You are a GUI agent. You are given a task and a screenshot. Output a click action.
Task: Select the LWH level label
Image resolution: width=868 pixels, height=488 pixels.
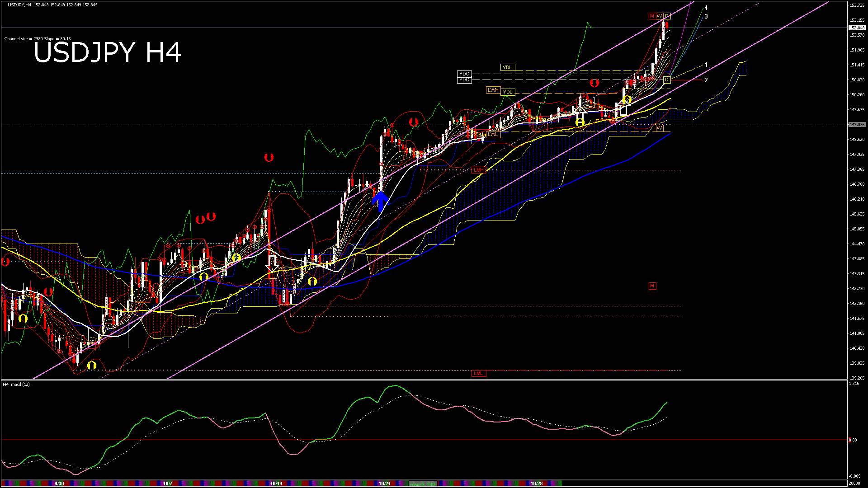click(493, 90)
